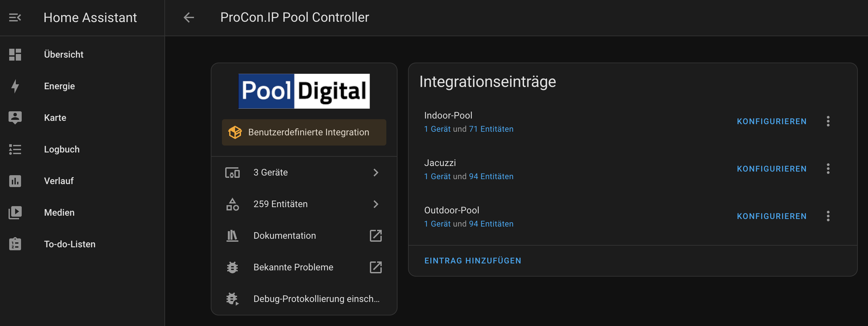Click the devices icon beside 3 Geräte

pos(232,173)
